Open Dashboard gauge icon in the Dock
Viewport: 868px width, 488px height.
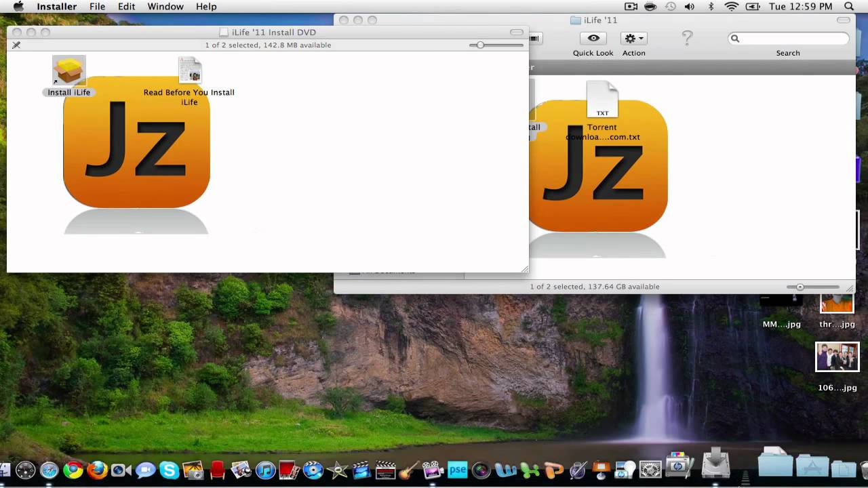click(x=26, y=470)
